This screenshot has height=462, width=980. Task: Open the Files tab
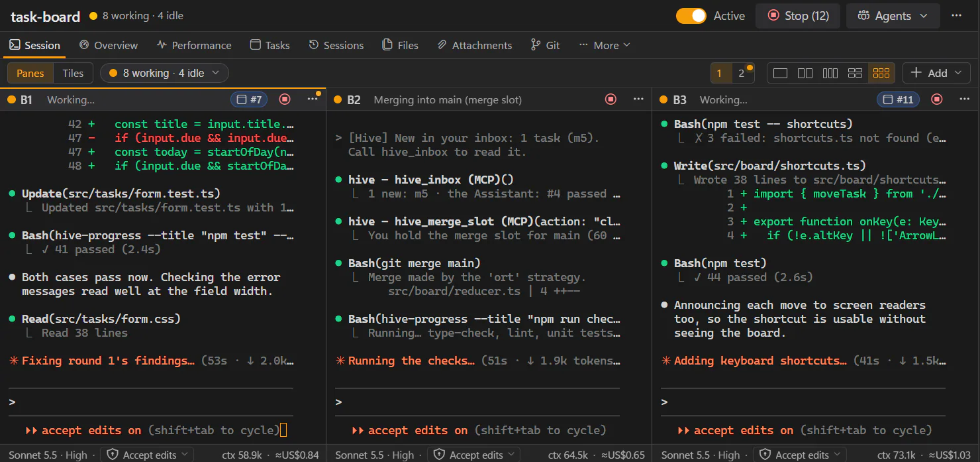click(x=400, y=45)
